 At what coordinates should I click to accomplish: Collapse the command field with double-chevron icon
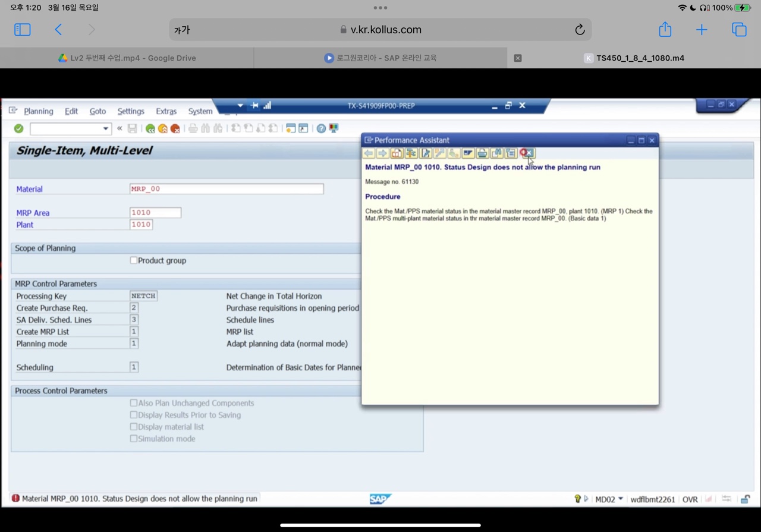pyautogui.click(x=120, y=128)
